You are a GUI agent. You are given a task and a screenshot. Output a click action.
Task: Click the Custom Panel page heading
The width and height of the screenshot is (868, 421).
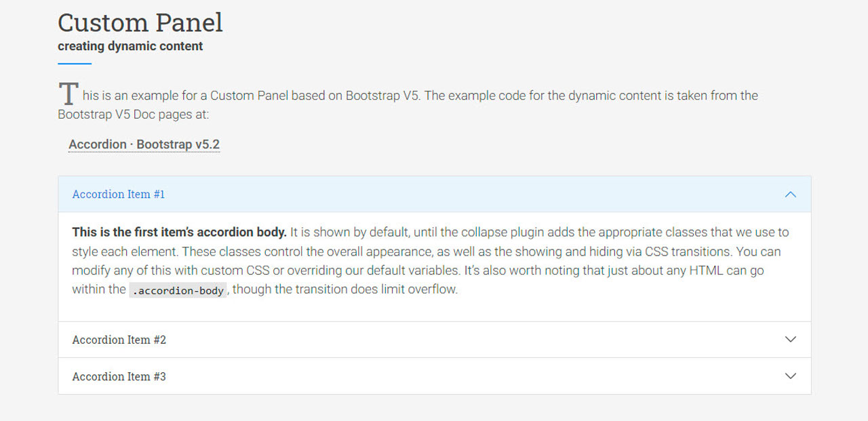(x=140, y=23)
